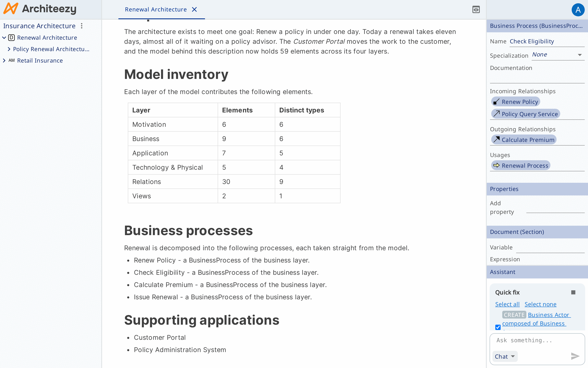The image size is (588, 368).
Task: Toggle the CREATE Business Actor checkbox
Action: (x=498, y=327)
